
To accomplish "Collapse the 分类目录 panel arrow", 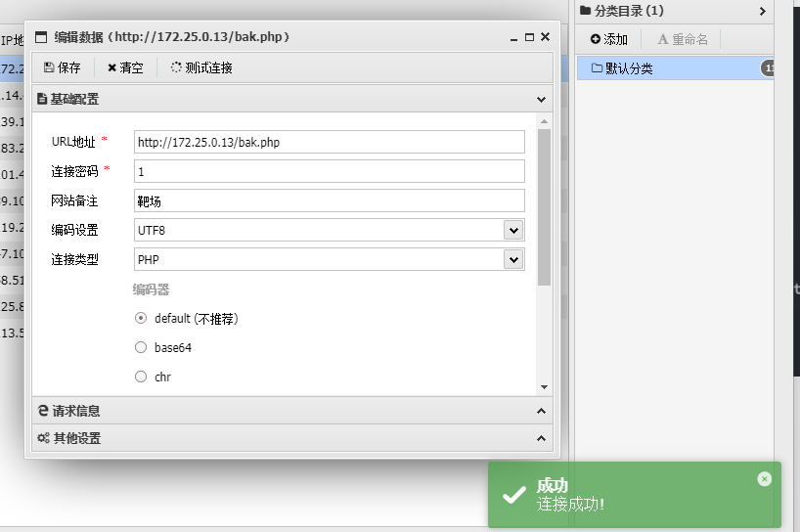I will click(762, 11).
